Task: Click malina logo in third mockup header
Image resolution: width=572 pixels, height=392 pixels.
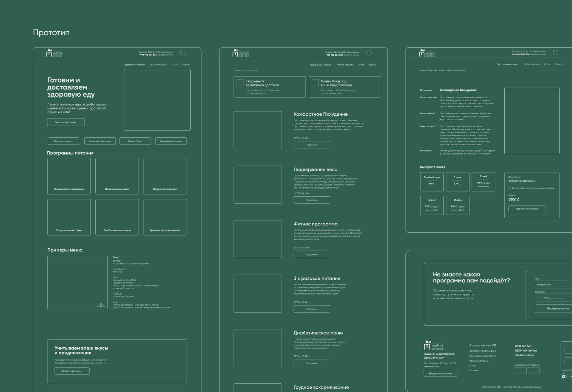Action: point(427,53)
